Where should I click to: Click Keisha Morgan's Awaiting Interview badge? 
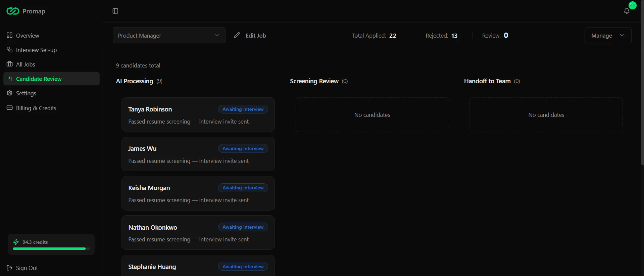[243, 188]
